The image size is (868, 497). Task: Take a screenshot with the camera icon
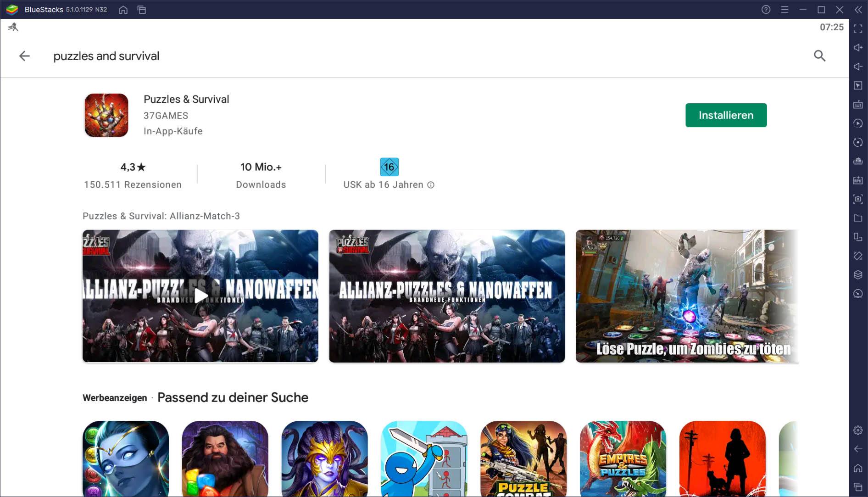click(x=858, y=199)
